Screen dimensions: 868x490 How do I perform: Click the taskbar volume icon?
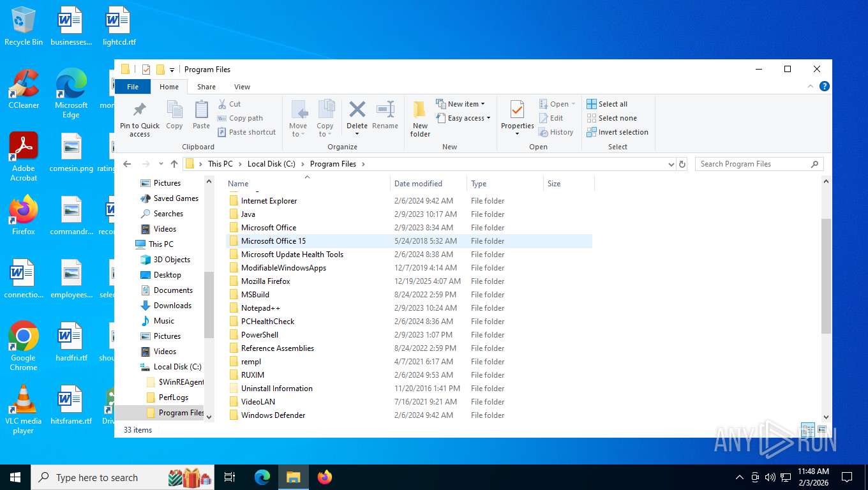point(770,477)
